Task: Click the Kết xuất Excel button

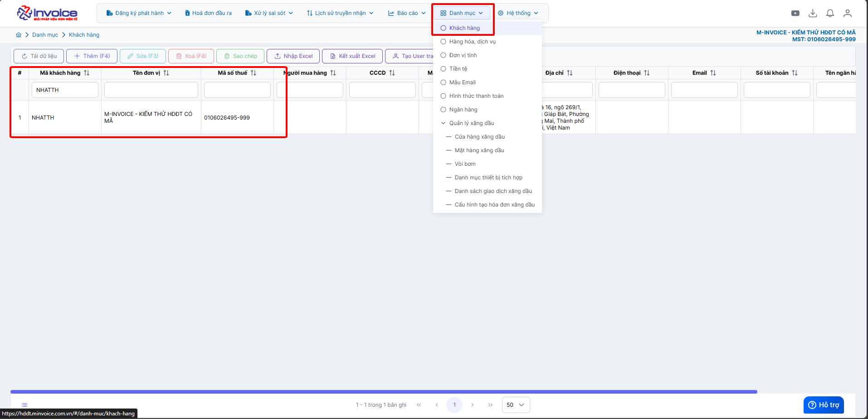Action: coord(352,56)
